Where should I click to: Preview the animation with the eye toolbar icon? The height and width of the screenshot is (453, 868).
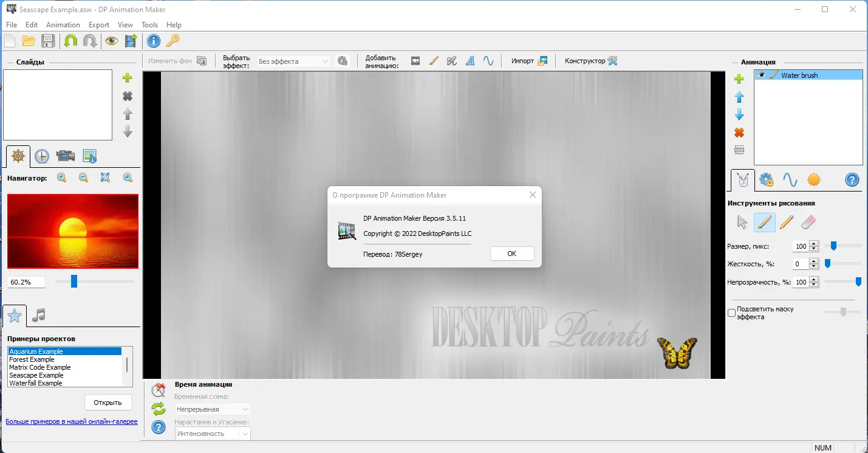[x=111, y=41]
